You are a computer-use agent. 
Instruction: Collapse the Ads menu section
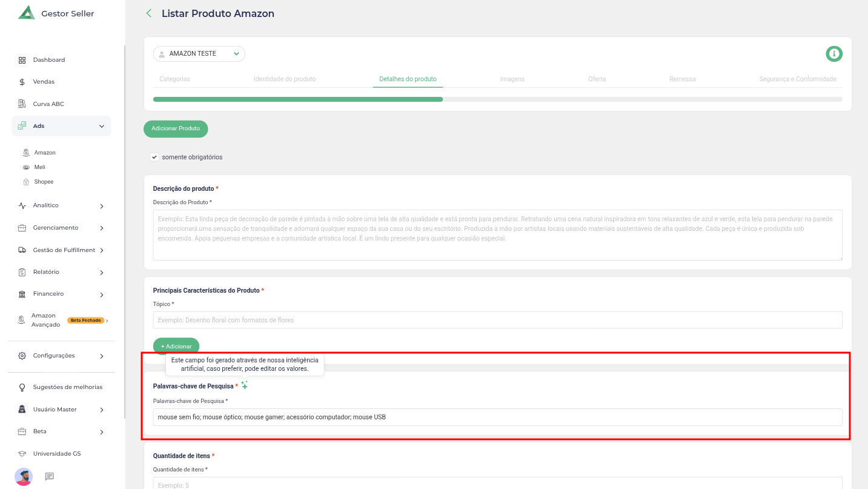101,126
